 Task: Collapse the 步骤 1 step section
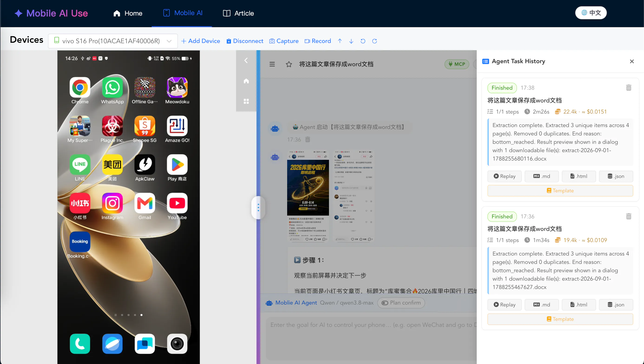(297, 260)
